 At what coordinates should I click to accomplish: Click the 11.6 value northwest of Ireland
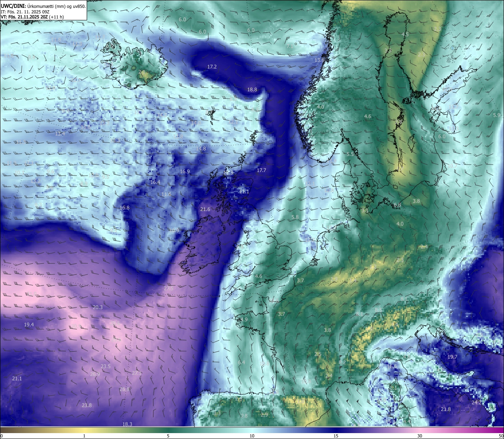pyautogui.click(x=166, y=194)
